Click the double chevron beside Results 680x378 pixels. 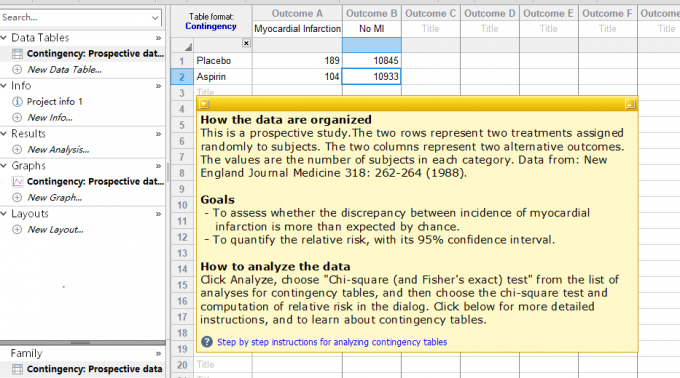click(x=158, y=134)
